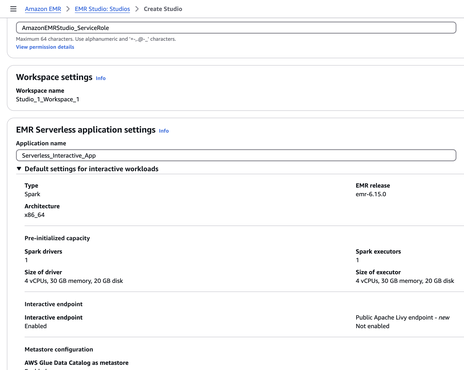Open Info link beside EMR Serverless application settings
The height and width of the screenshot is (370, 464).
coord(164,131)
